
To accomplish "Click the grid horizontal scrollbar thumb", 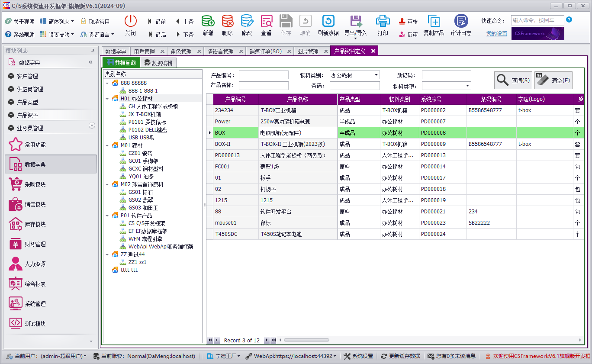I will pos(306,340).
